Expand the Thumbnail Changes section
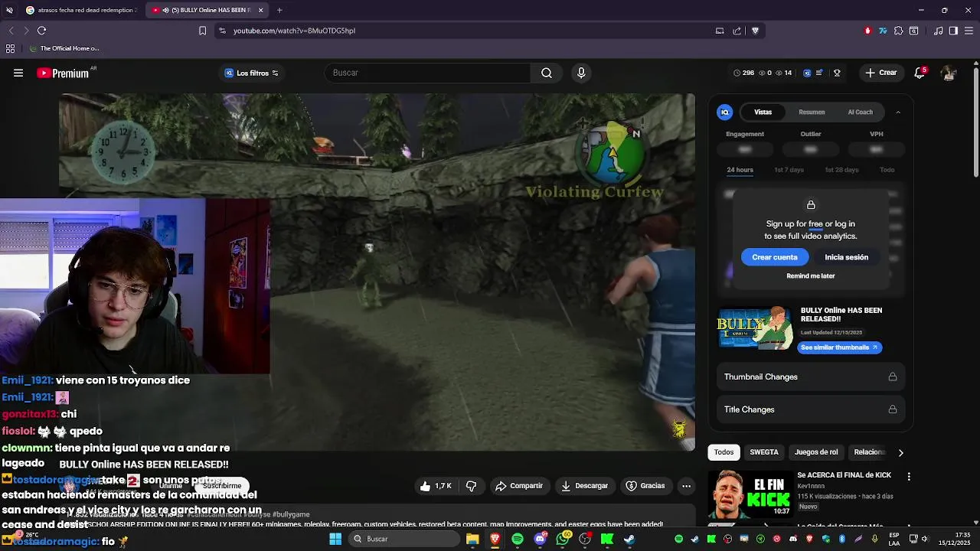The image size is (980, 551). [x=811, y=377]
